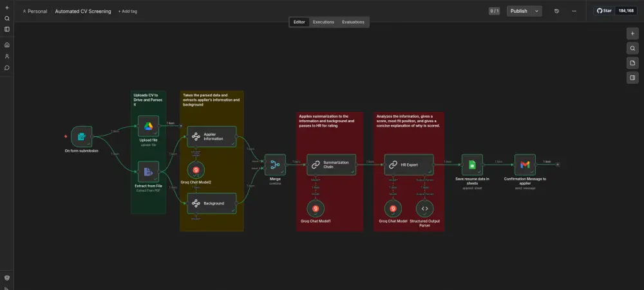Screen dimensions: 644x290
Task: Switch to the Executions tab
Action: click(323, 22)
